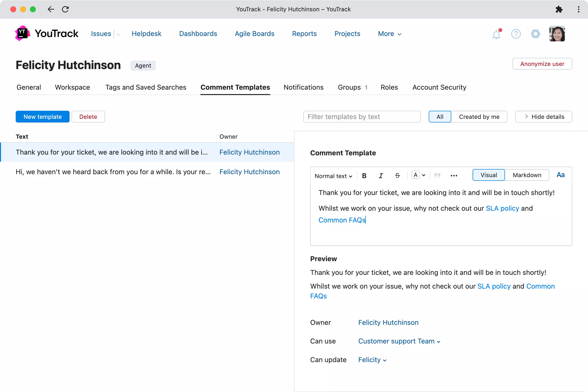Click the text size Aa icon
Viewport: 588px width, 392px height.
(561, 175)
